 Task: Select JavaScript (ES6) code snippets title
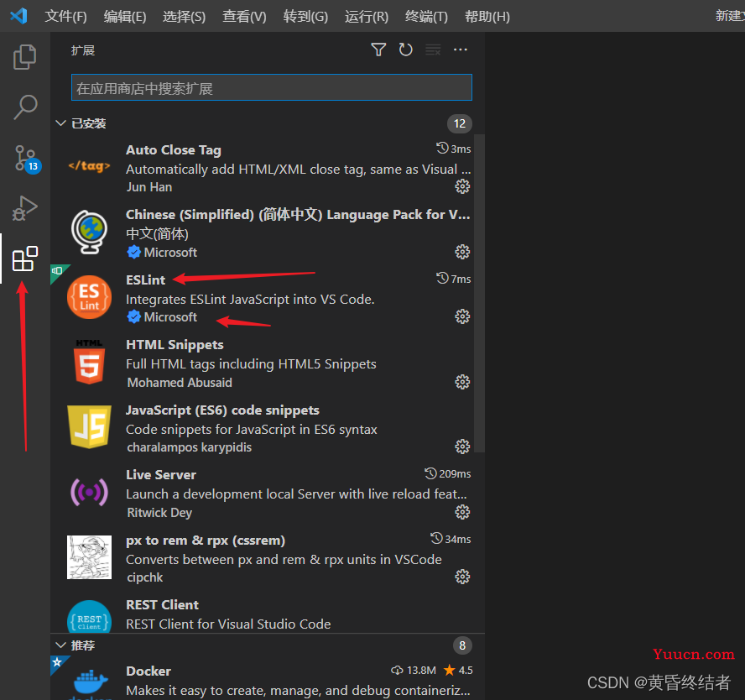pos(222,410)
